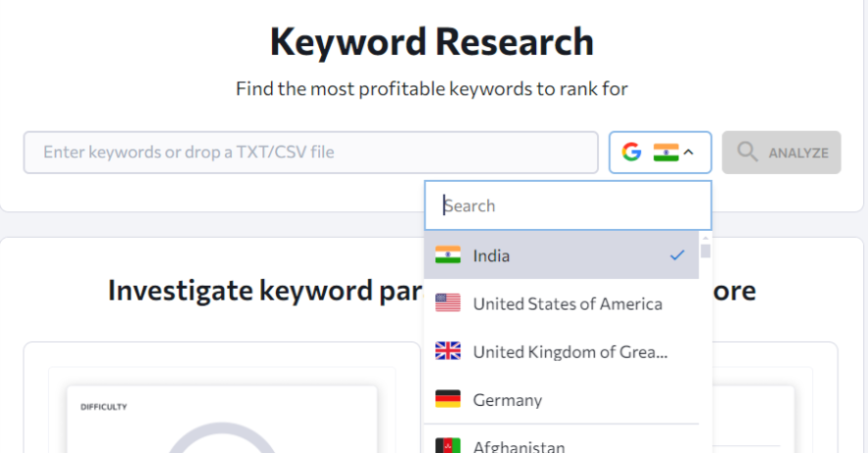Click the dropdown scrollbar thumb
Image resolution: width=868 pixels, height=453 pixels.
click(705, 251)
